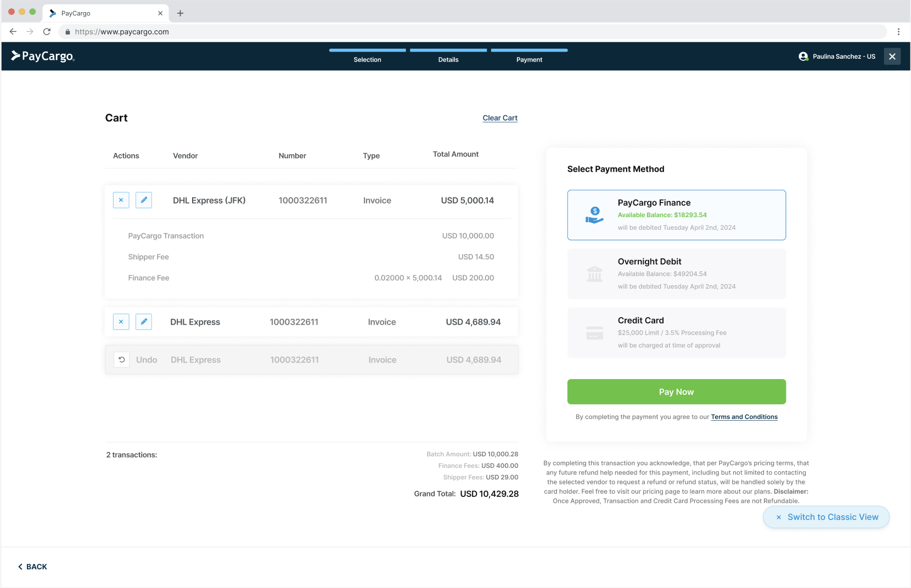Select PayCargo Finance payment method
Image resolution: width=911 pixels, height=588 pixels.
[x=677, y=215]
